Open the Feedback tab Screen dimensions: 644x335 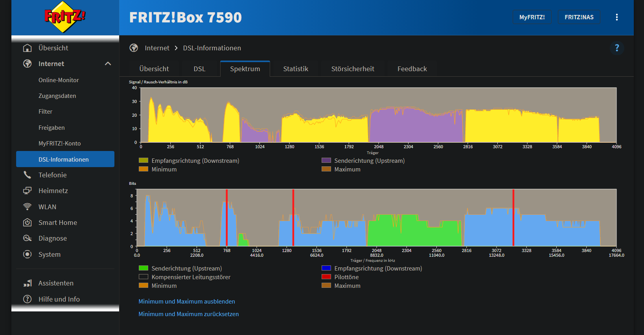412,69
